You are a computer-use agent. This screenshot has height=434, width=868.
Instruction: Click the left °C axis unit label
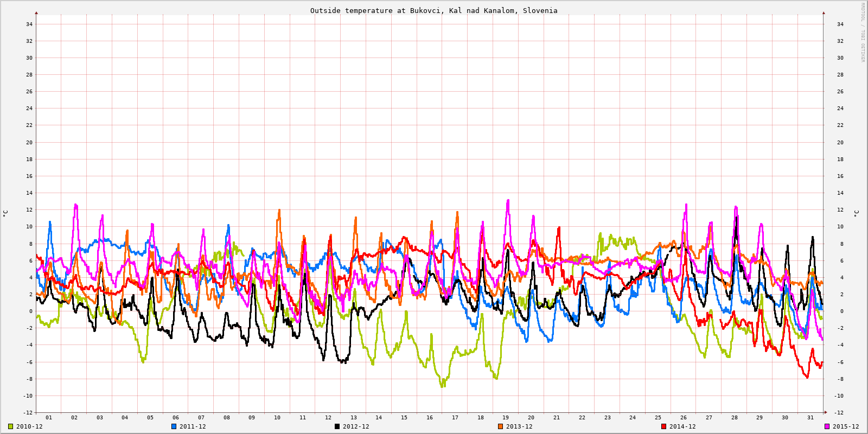5,213
